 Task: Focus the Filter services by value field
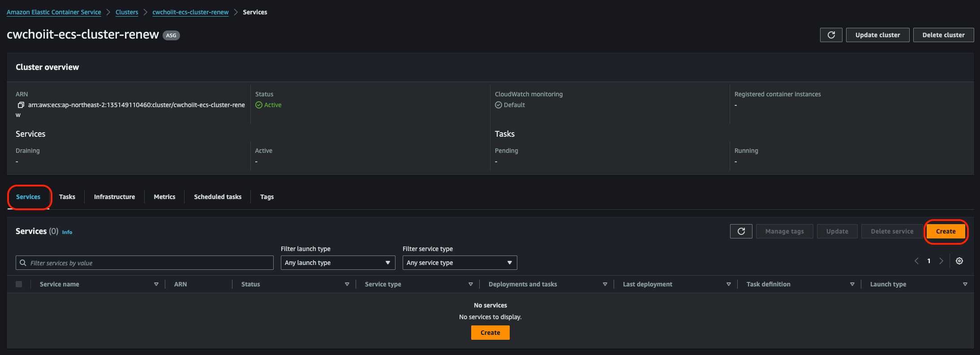point(145,263)
